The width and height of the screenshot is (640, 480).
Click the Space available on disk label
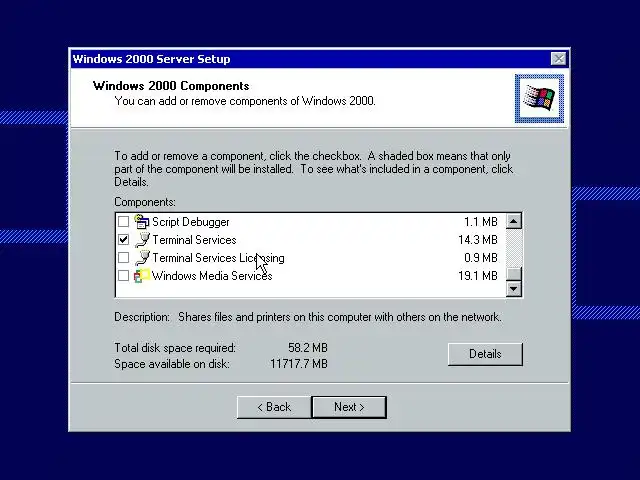[x=172, y=364]
